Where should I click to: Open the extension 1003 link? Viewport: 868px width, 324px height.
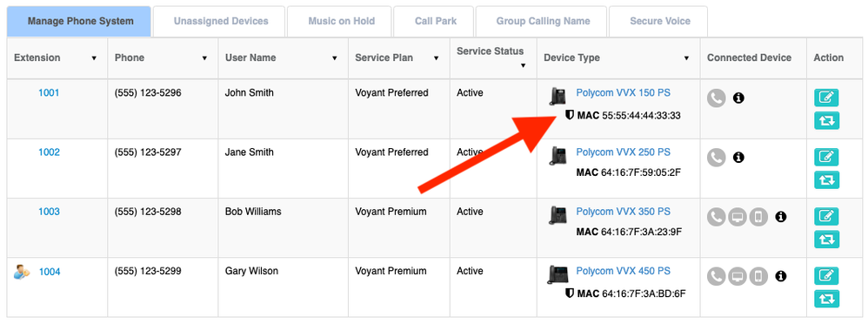pyautogui.click(x=49, y=212)
